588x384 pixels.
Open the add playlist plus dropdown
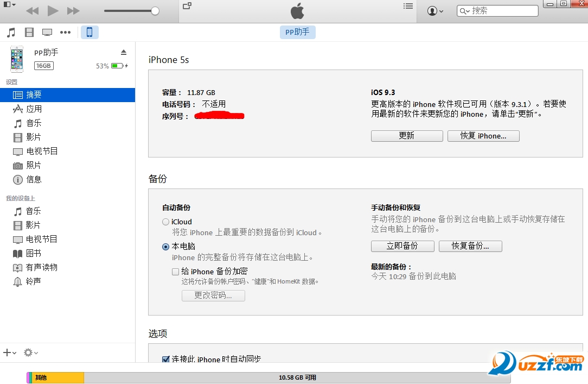[10, 352]
